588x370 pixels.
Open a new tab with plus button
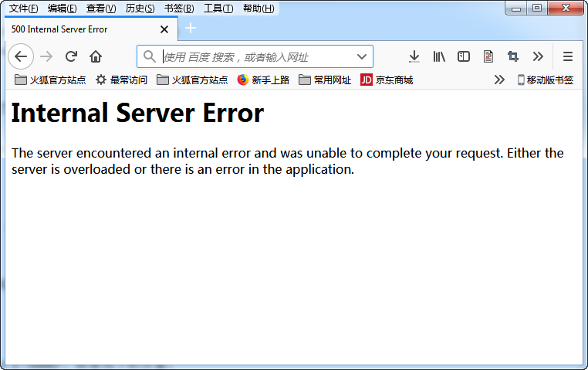click(191, 28)
